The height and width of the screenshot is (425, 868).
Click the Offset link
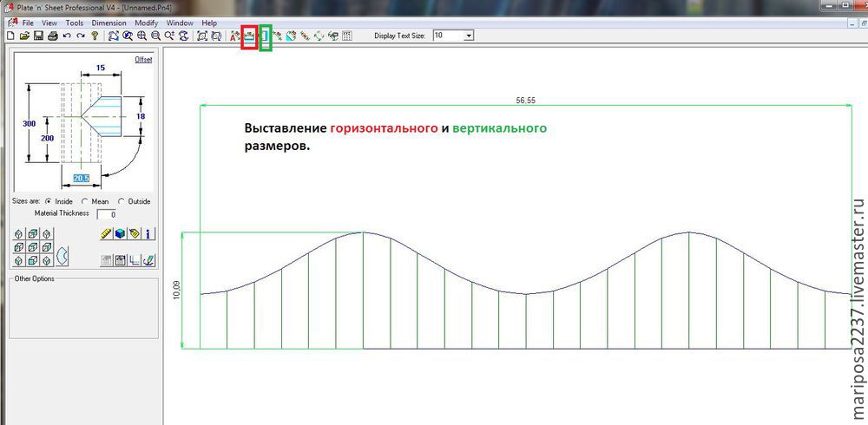pos(143,60)
